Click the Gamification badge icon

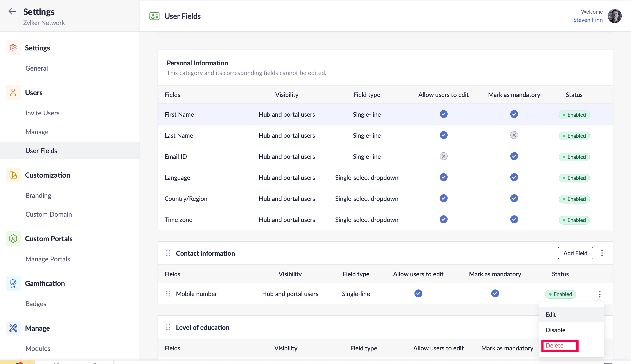[13, 283]
